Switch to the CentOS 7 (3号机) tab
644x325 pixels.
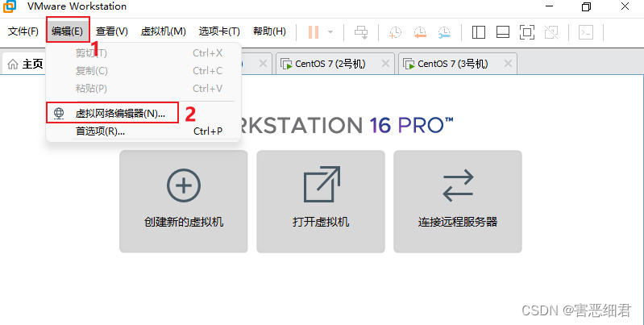coord(453,64)
